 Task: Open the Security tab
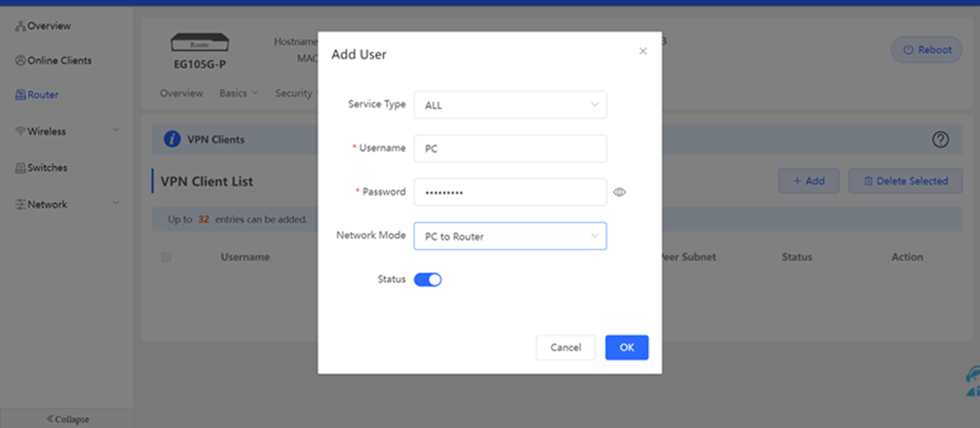[294, 93]
